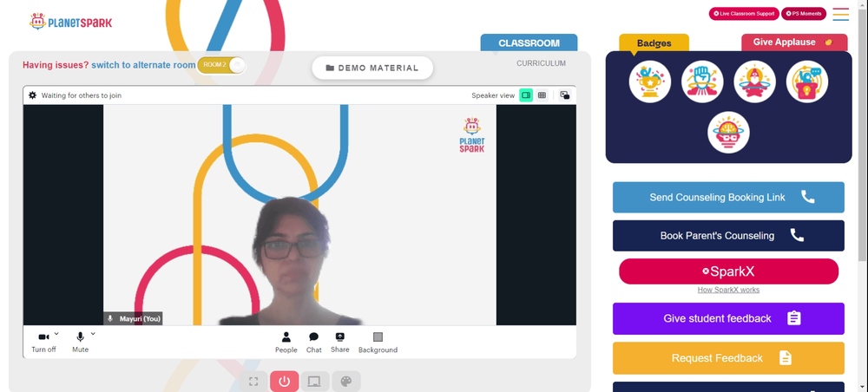The height and width of the screenshot is (392, 868).
Task: Switch to grid view layout
Action: [542, 95]
